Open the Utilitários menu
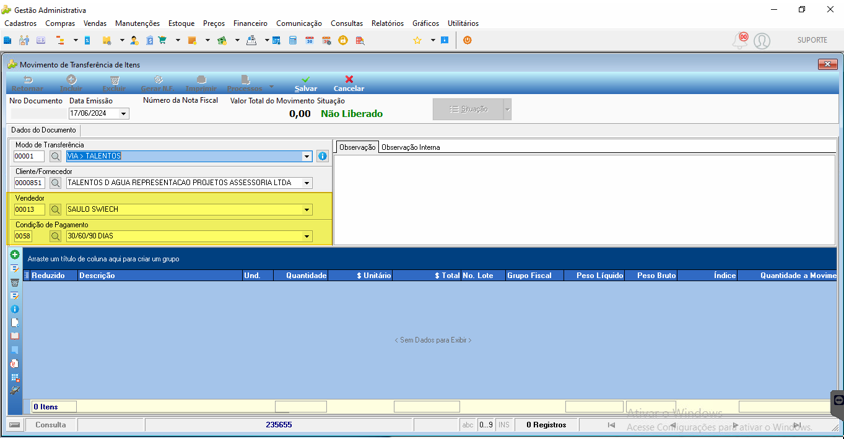844x439 pixels. click(x=463, y=23)
